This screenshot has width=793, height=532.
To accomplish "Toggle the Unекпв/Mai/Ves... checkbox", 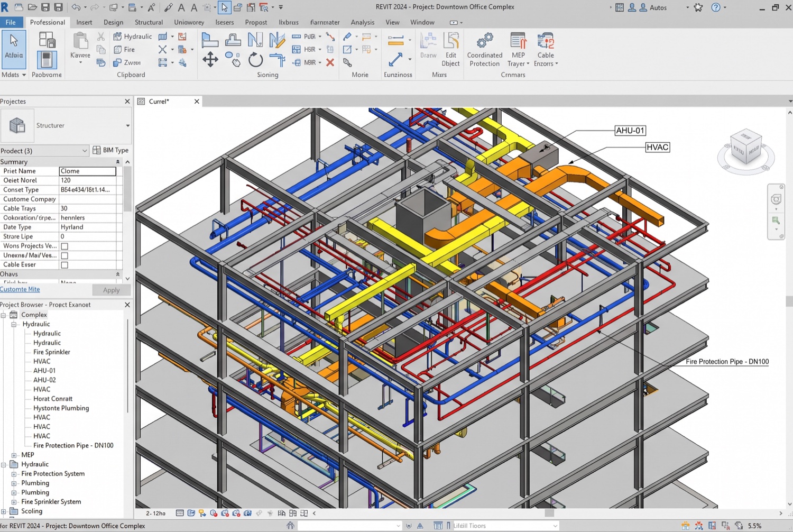I will 64,255.
